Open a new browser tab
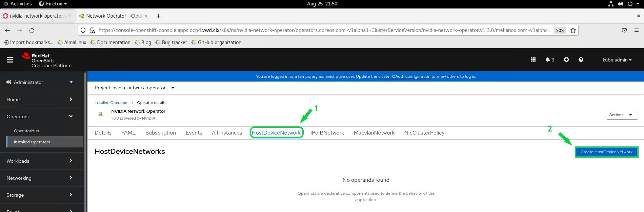Image resolution: width=644 pixels, height=212 pixels. (158, 16)
